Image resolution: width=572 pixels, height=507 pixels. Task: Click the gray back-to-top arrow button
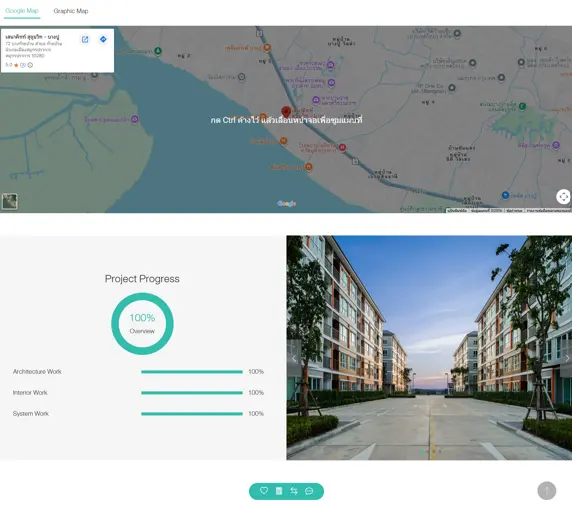tap(546, 491)
